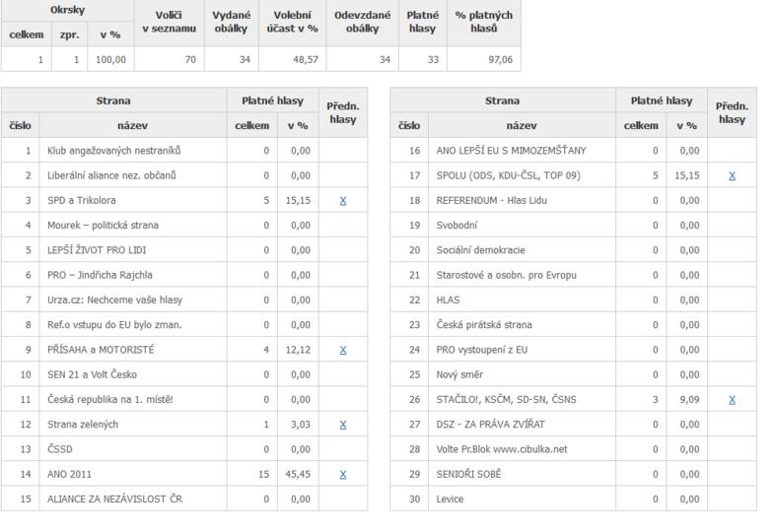The image size is (775, 532).
Task: Click the 'Okrsky' header cell
Action: pyautogui.click(x=67, y=10)
